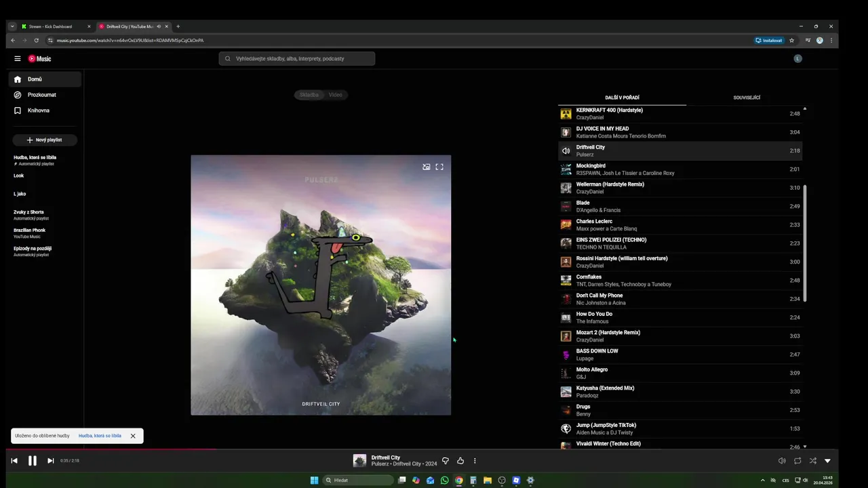Seek on the song progress bar
868x488 pixels.
[422, 449]
